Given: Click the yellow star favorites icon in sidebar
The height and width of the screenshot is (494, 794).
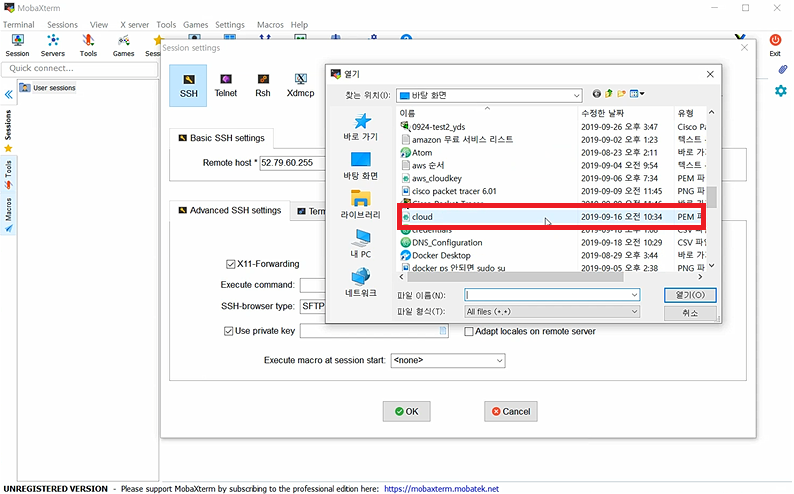Looking at the screenshot, I should (x=8, y=148).
